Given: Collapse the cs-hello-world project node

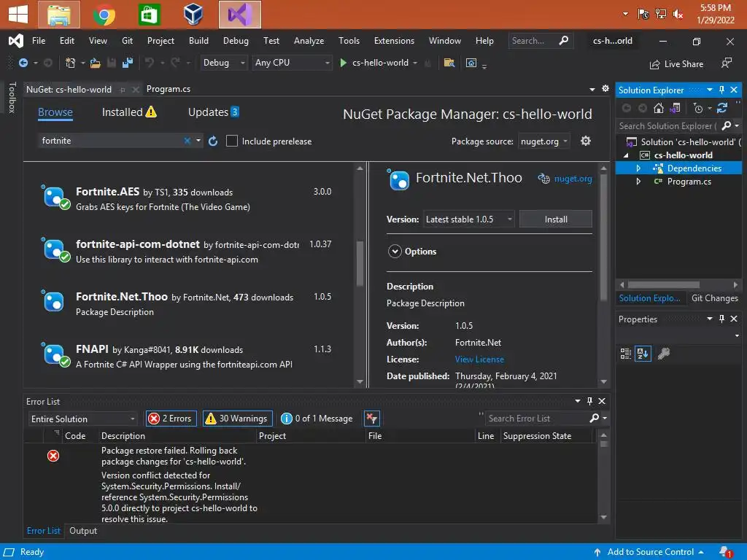Looking at the screenshot, I should [x=627, y=155].
